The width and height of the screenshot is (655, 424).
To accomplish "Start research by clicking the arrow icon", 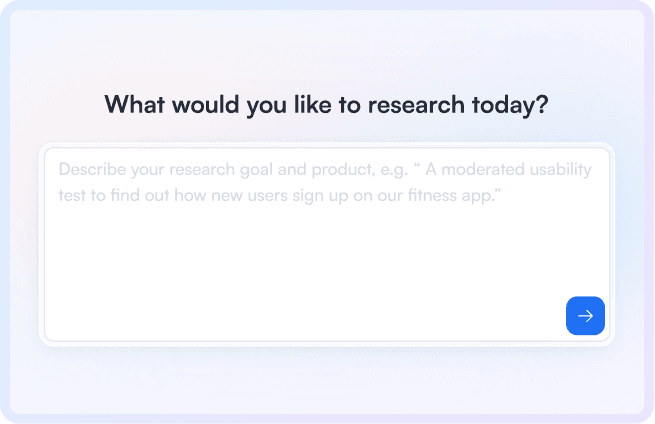I will [x=585, y=316].
